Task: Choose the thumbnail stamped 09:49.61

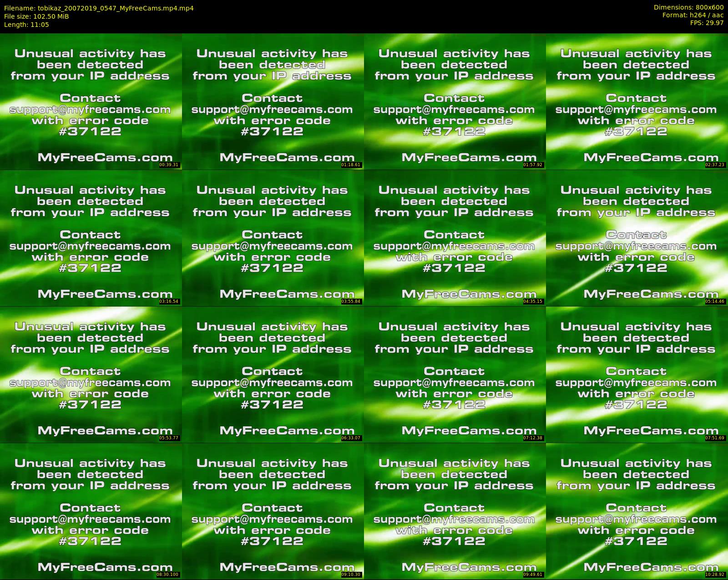Action: click(x=455, y=511)
